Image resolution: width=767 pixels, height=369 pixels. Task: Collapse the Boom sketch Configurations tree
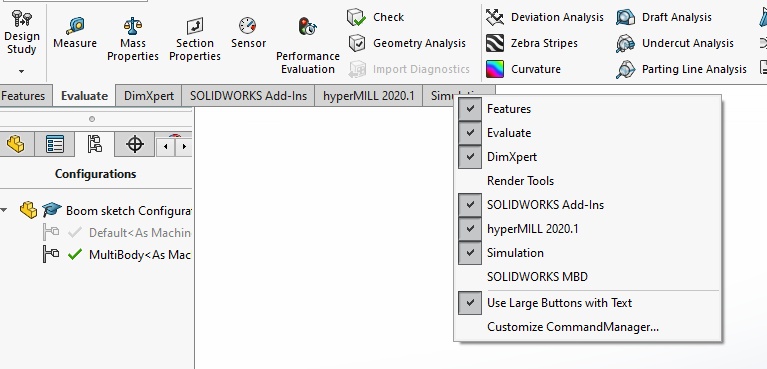pos(4,210)
